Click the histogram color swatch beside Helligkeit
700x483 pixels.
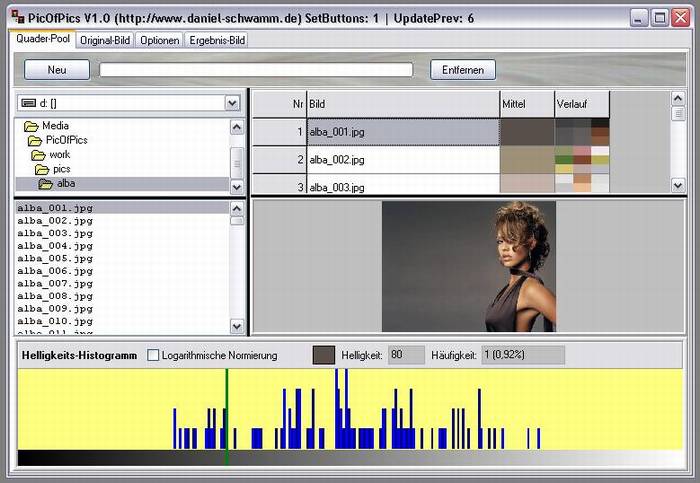[324, 355]
